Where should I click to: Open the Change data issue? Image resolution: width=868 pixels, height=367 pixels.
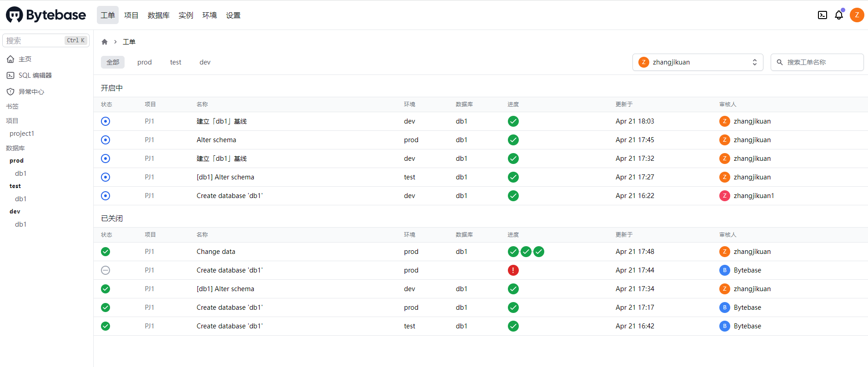point(216,252)
